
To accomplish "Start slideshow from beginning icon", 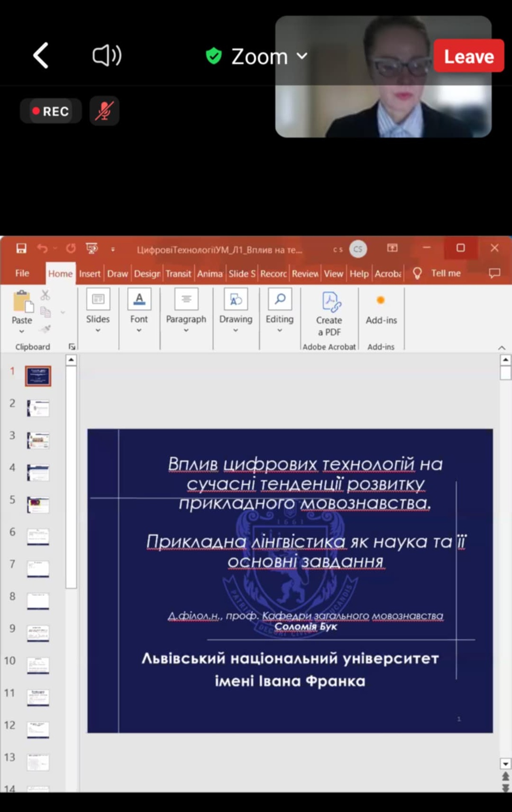I will point(92,248).
